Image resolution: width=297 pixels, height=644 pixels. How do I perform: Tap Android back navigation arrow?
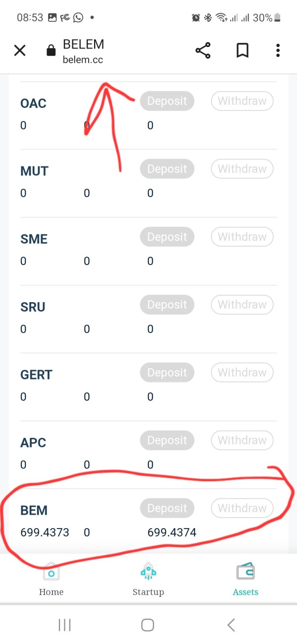tap(231, 625)
